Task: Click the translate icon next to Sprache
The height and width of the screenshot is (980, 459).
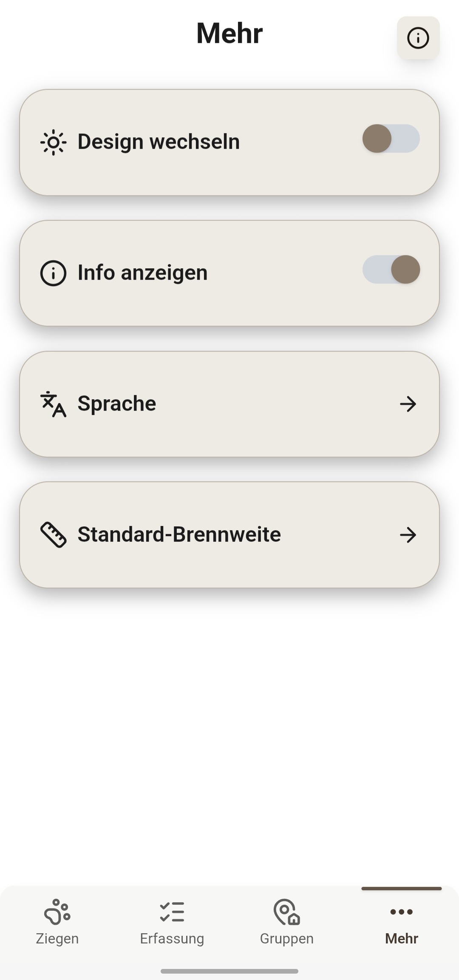Action: click(x=53, y=404)
